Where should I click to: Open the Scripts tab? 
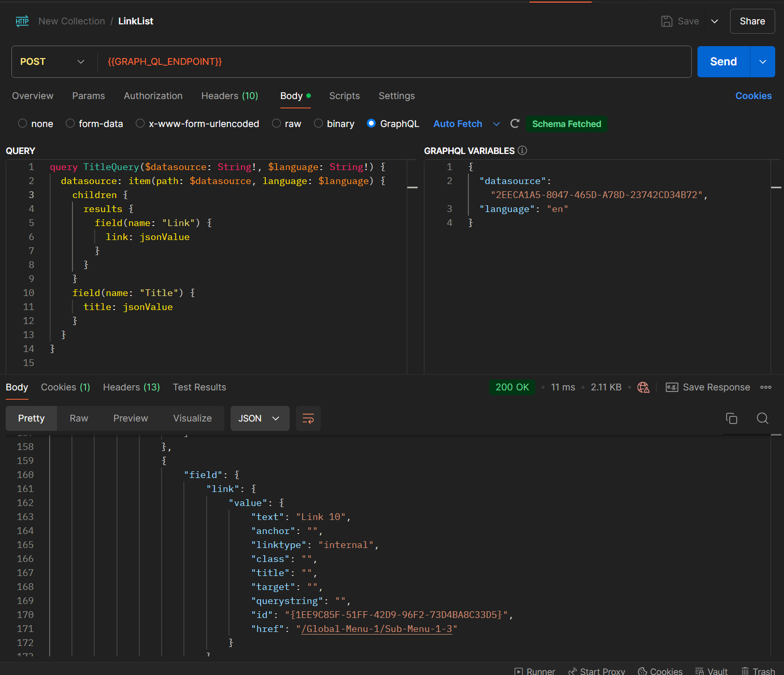(x=345, y=96)
